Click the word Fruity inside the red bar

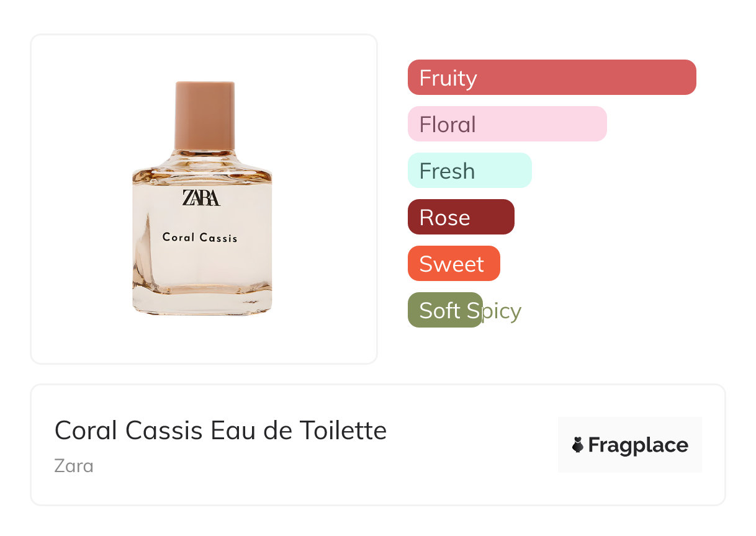(x=448, y=78)
